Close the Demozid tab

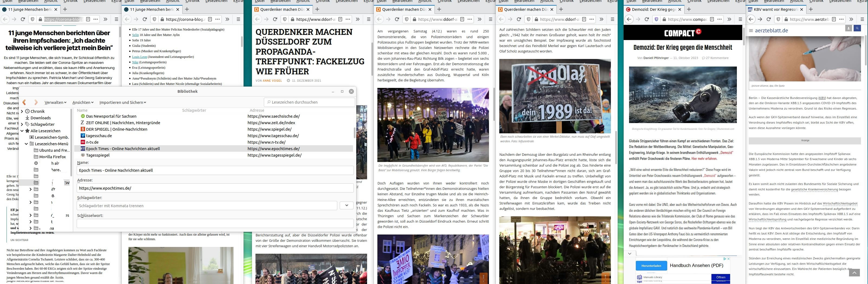[679, 9]
